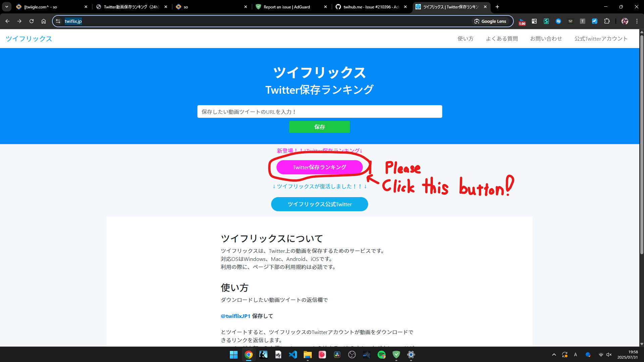The width and height of the screenshot is (644, 362).
Task: View site information for twiflix.jp
Action: [x=58, y=21]
